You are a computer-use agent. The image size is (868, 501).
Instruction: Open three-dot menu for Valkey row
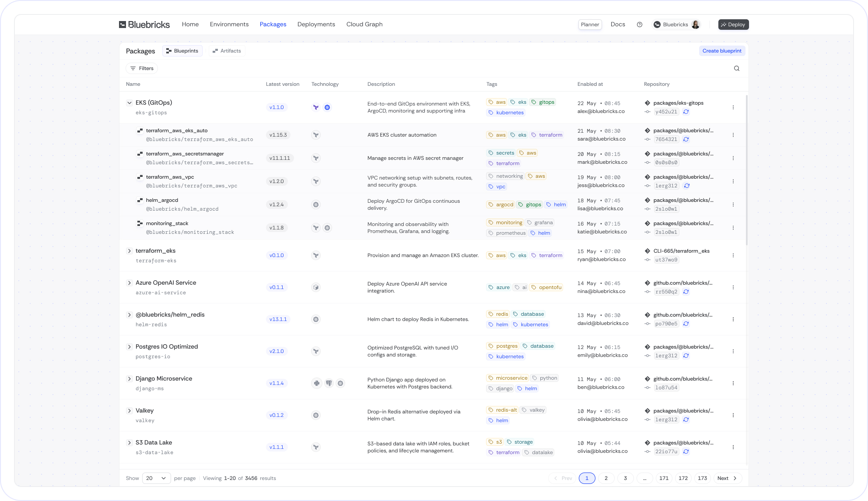pyautogui.click(x=733, y=415)
